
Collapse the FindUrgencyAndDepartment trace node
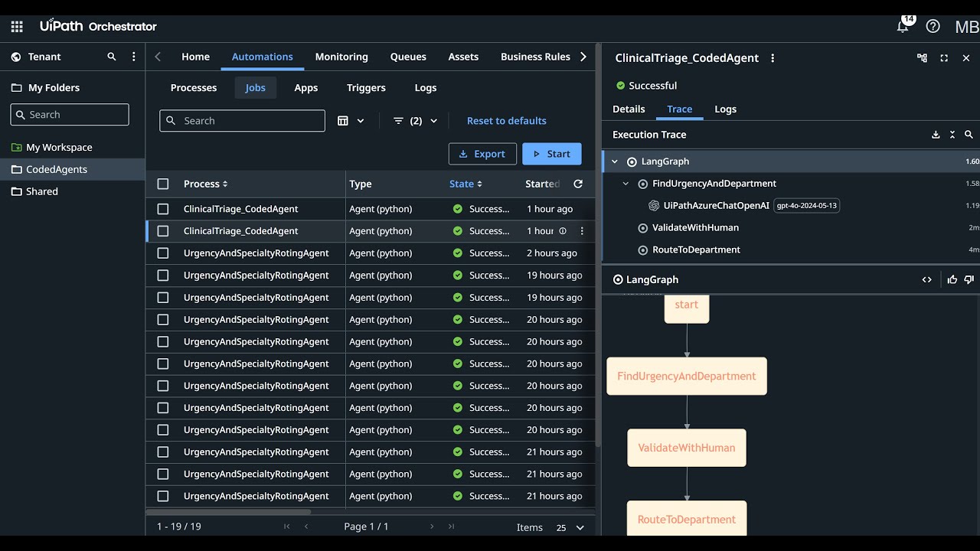(x=626, y=184)
